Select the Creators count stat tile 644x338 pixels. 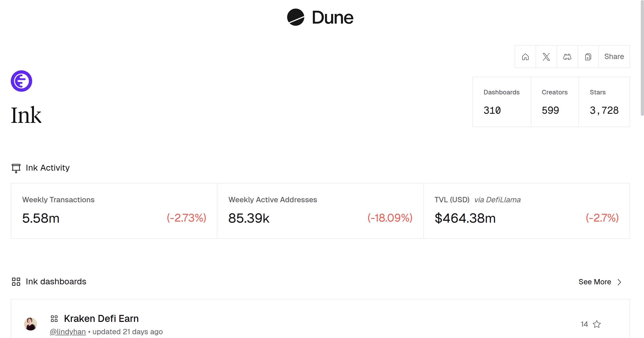pos(555,102)
